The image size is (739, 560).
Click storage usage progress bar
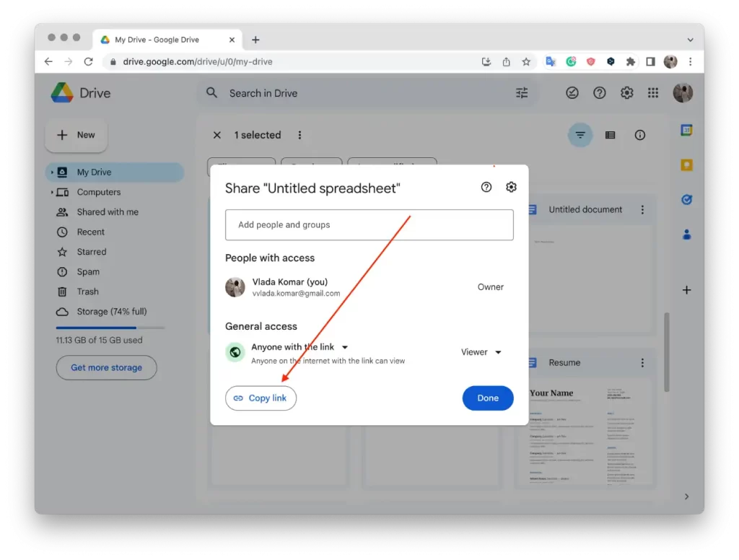coord(110,328)
